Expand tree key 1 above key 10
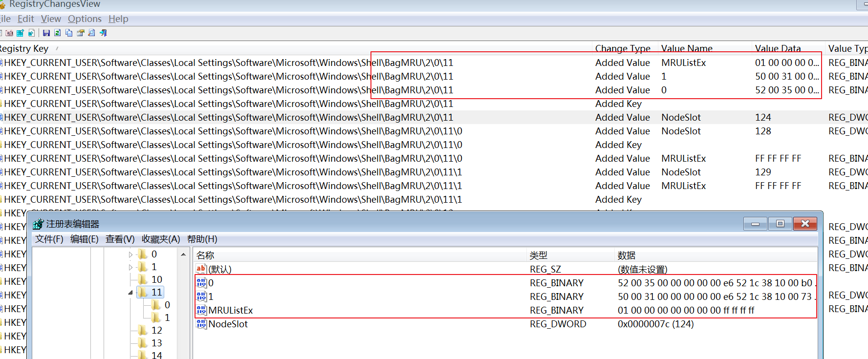 click(130, 267)
